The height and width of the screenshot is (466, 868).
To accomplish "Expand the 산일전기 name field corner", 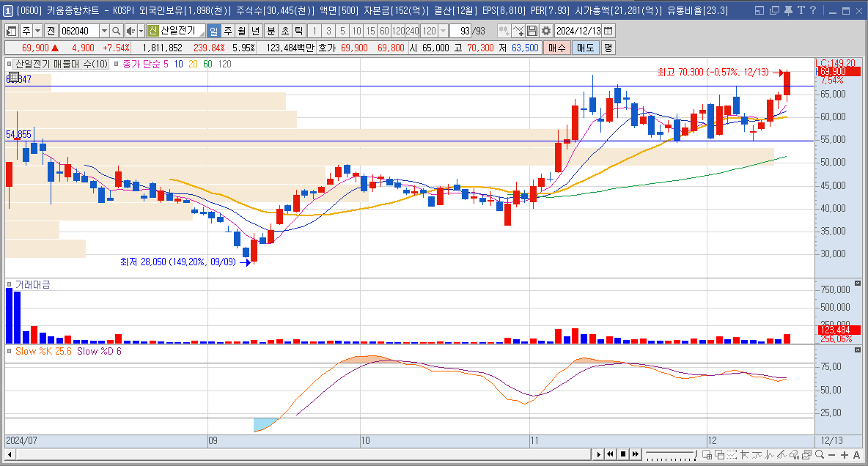I will pyautogui.click(x=202, y=34).
